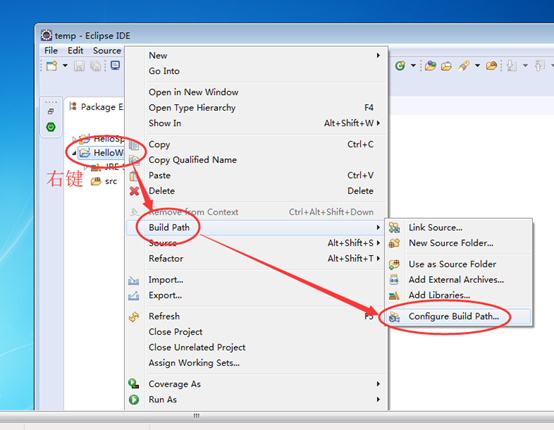Choose Go Into from context menu
This screenshot has width=554, height=430.
(257, 71)
